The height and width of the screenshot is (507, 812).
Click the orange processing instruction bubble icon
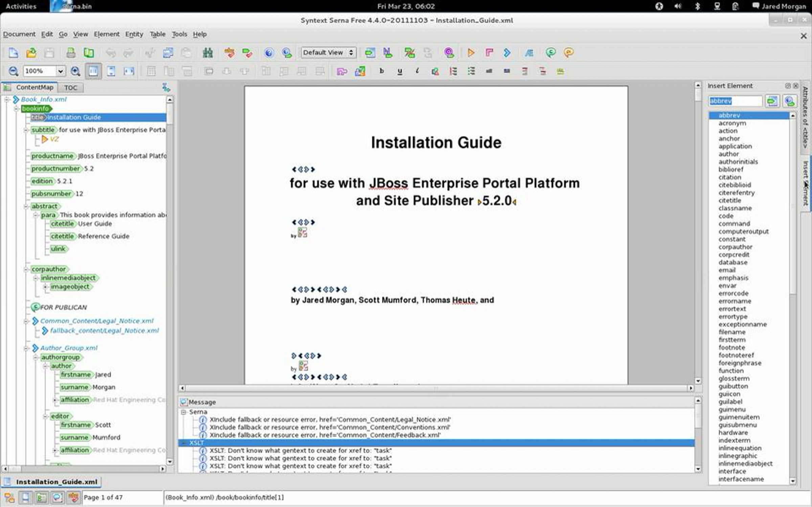pos(569,53)
